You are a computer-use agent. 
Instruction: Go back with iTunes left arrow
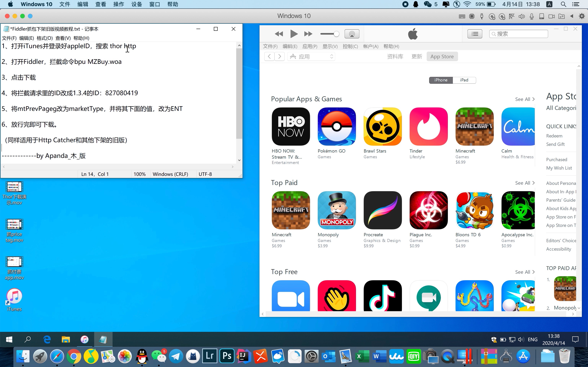269,57
